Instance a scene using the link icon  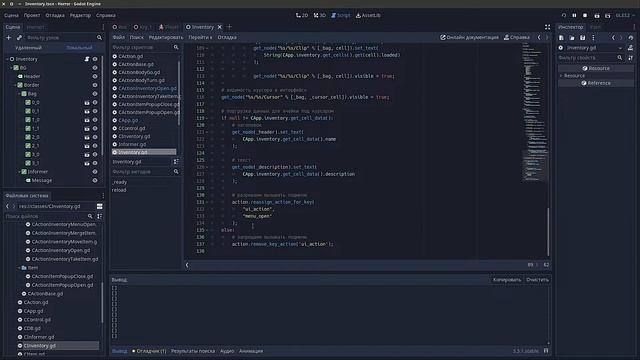(x=19, y=38)
